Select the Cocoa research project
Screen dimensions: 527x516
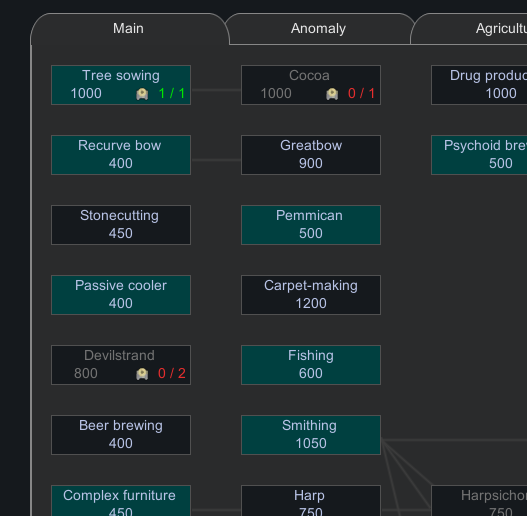[x=311, y=85]
